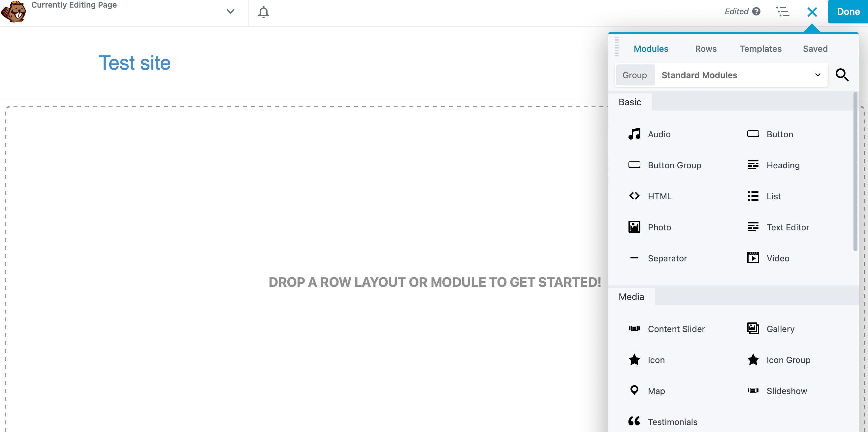Open the Saved tab

(x=815, y=49)
